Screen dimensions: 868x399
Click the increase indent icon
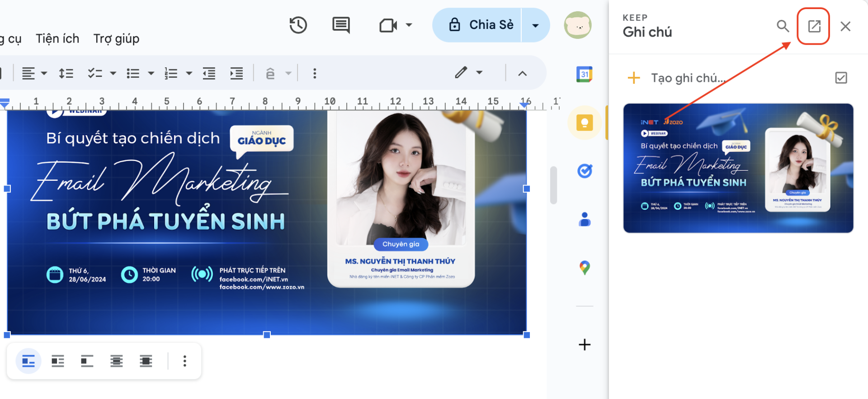click(236, 73)
